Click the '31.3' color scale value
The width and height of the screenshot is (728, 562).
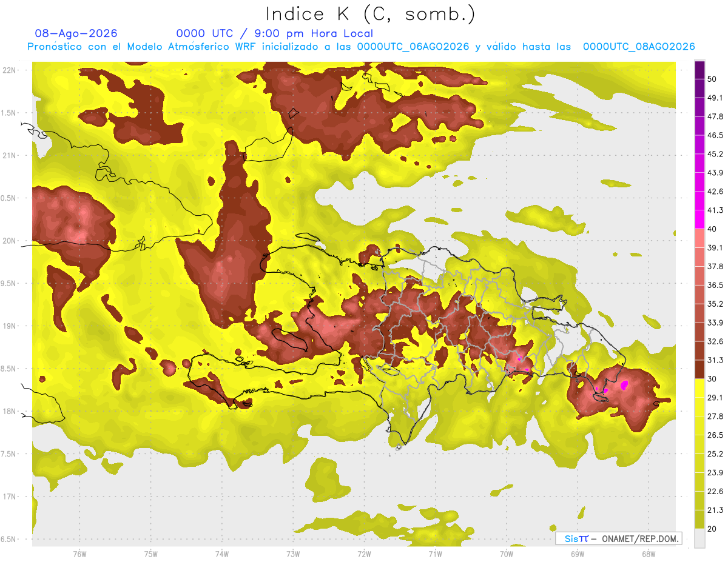coord(715,360)
